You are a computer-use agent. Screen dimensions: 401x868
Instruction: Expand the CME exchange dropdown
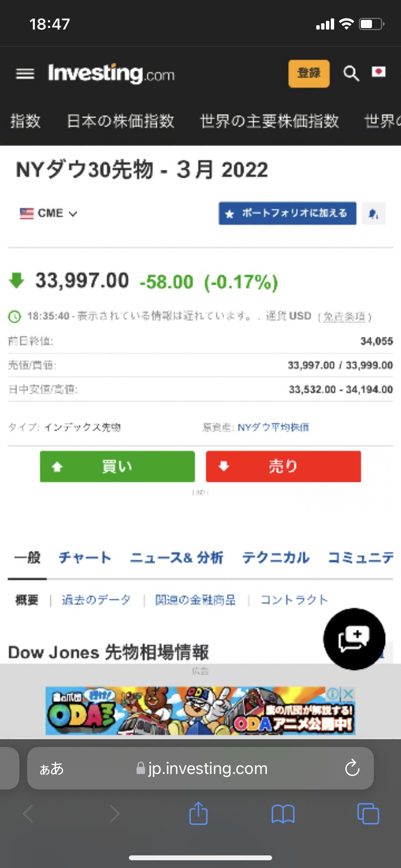coord(49,214)
